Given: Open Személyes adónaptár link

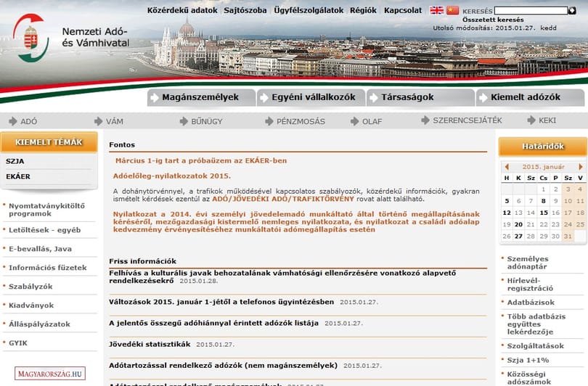Looking at the screenshot, I should (x=528, y=263).
